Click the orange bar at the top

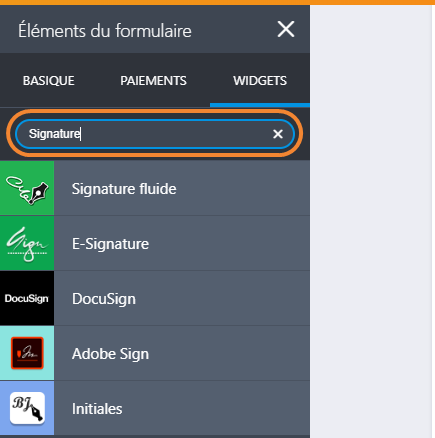(217, 2)
